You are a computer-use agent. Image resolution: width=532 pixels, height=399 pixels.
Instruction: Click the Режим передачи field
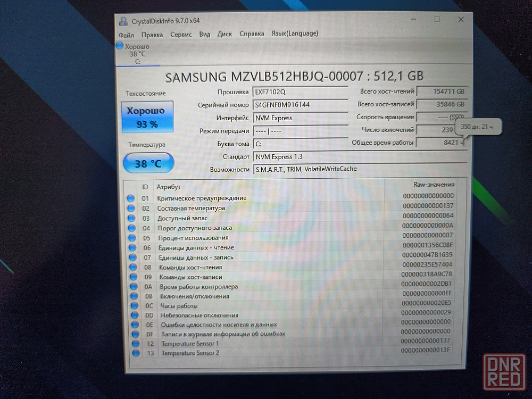pyautogui.click(x=300, y=131)
